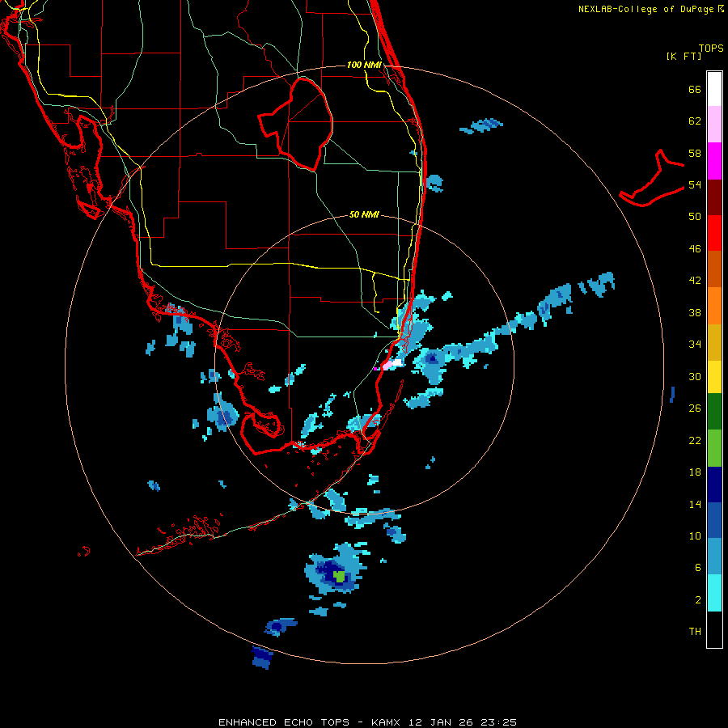Viewport: 728px width, 728px height.
Task: Click the cyan legend swatch above TH
Action: click(x=714, y=593)
